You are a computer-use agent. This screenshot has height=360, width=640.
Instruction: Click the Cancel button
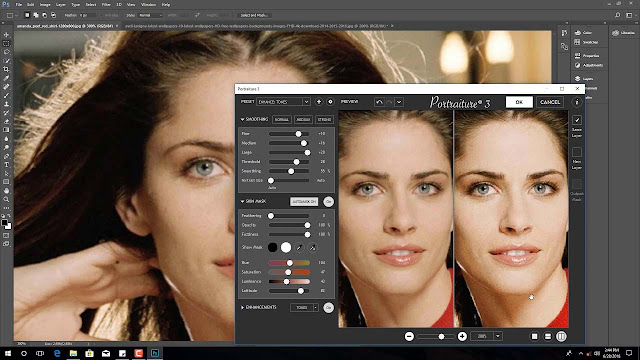(x=550, y=102)
